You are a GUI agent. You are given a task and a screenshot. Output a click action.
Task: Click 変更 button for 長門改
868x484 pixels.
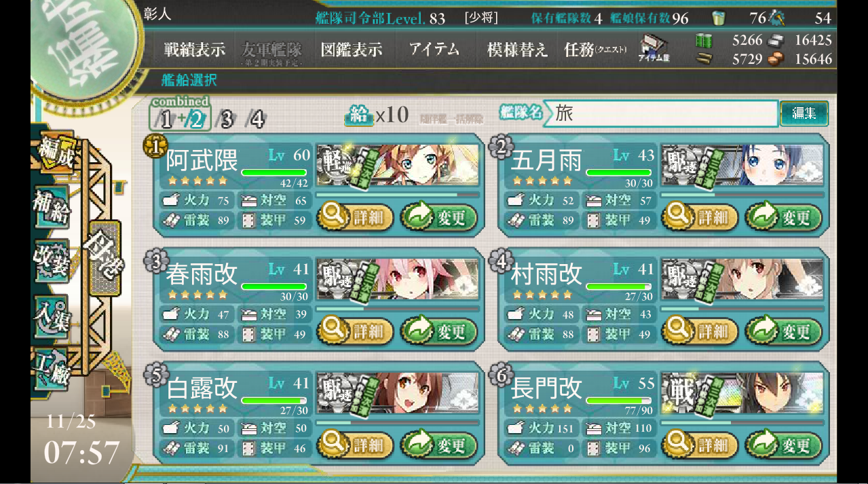[783, 446]
